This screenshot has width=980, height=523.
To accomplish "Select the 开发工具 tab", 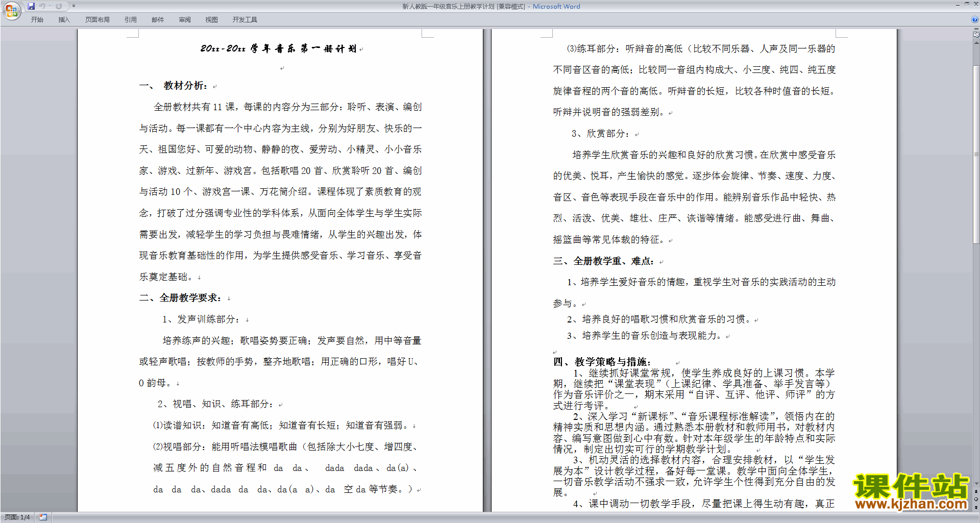I will click(244, 20).
